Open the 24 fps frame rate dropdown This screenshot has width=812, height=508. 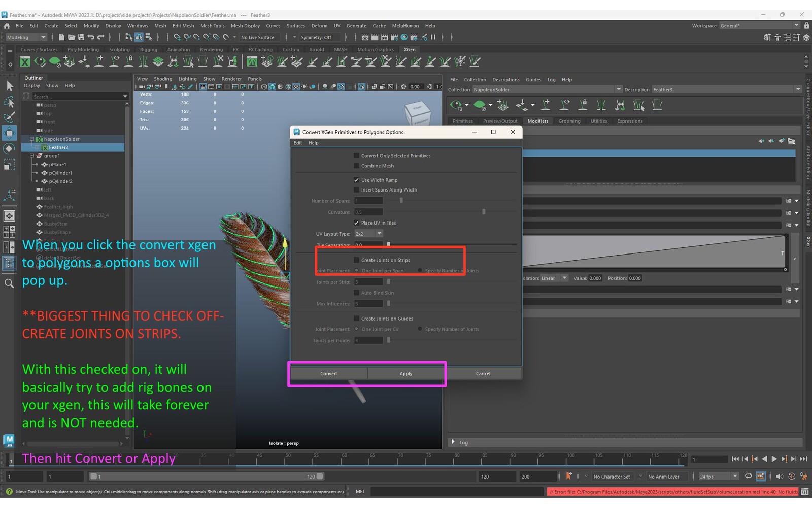click(x=718, y=477)
